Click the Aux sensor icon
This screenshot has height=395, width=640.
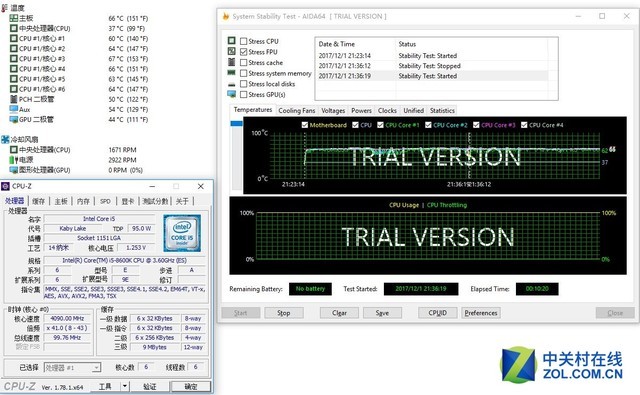(x=13, y=109)
